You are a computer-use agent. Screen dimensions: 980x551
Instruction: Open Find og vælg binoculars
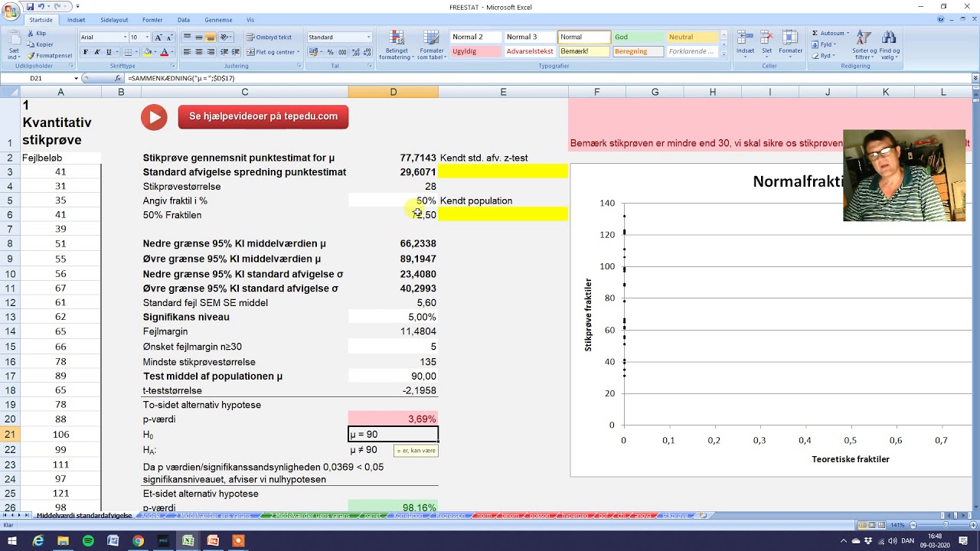pos(890,45)
